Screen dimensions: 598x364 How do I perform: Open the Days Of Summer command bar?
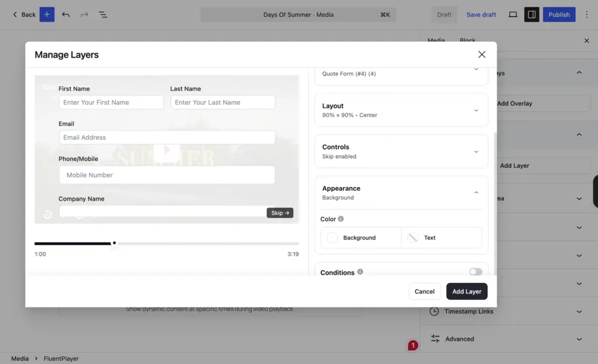tap(298, 15)
